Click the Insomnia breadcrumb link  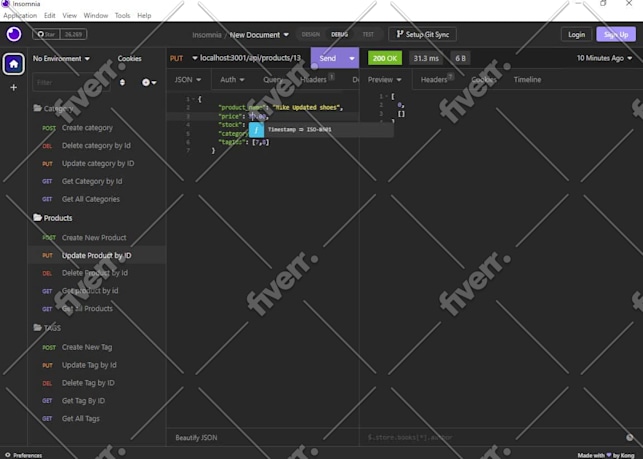click(x=207, y=35)
